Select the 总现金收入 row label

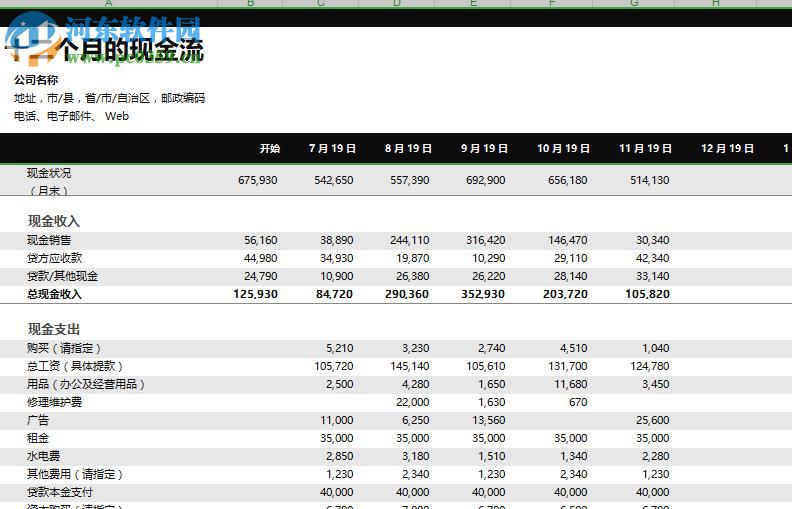(x=55, y=294)
